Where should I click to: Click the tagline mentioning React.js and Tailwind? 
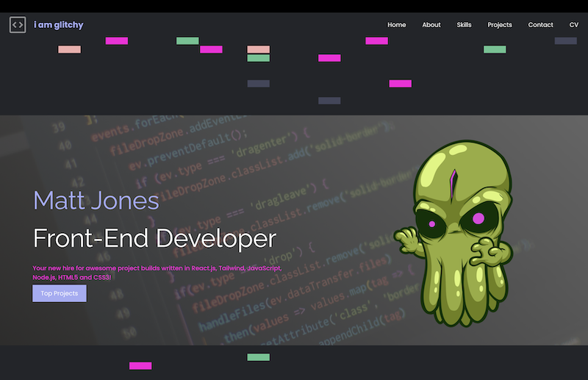coord(157,273)
